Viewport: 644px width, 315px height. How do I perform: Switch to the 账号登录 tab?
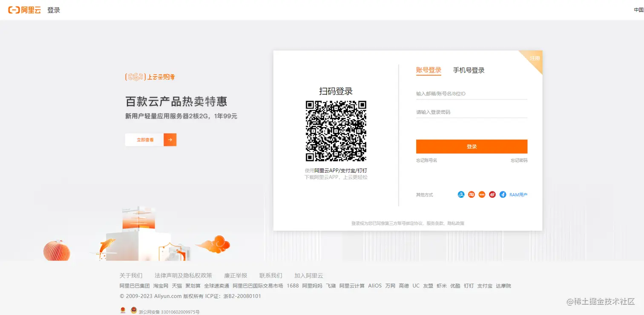pos(428,70)
